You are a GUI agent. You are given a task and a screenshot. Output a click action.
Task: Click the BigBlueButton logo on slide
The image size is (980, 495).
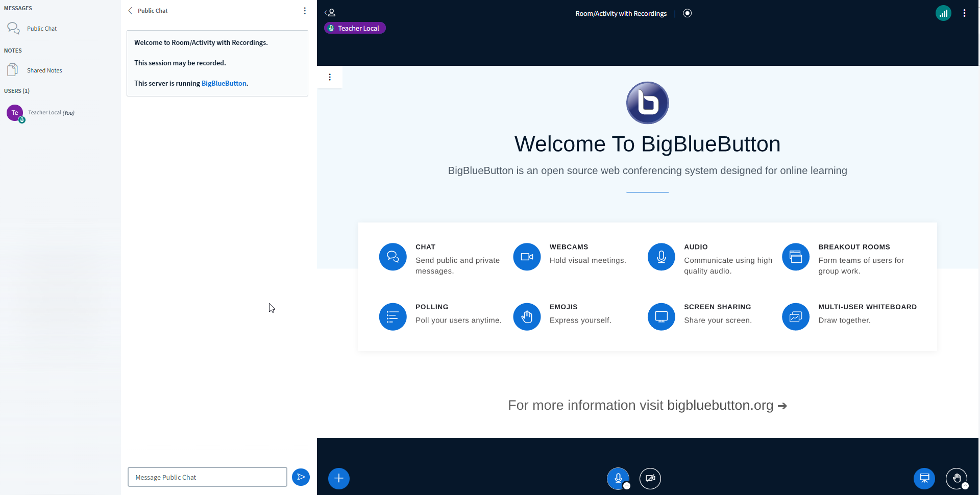coord(647,103)
